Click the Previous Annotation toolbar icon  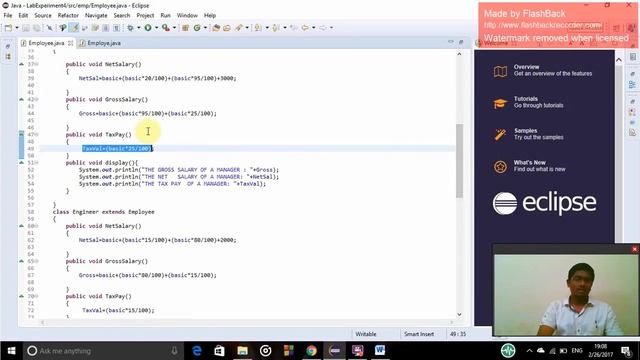pos(276,28)
